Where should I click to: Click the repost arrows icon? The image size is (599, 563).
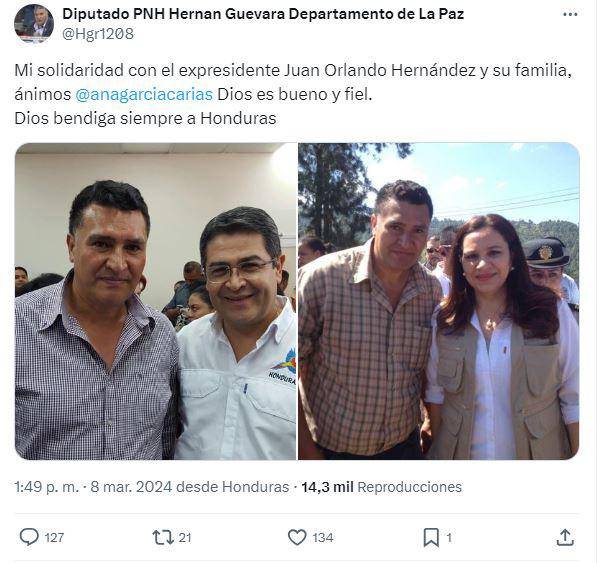pyautogui.click(x=164, y=537)
